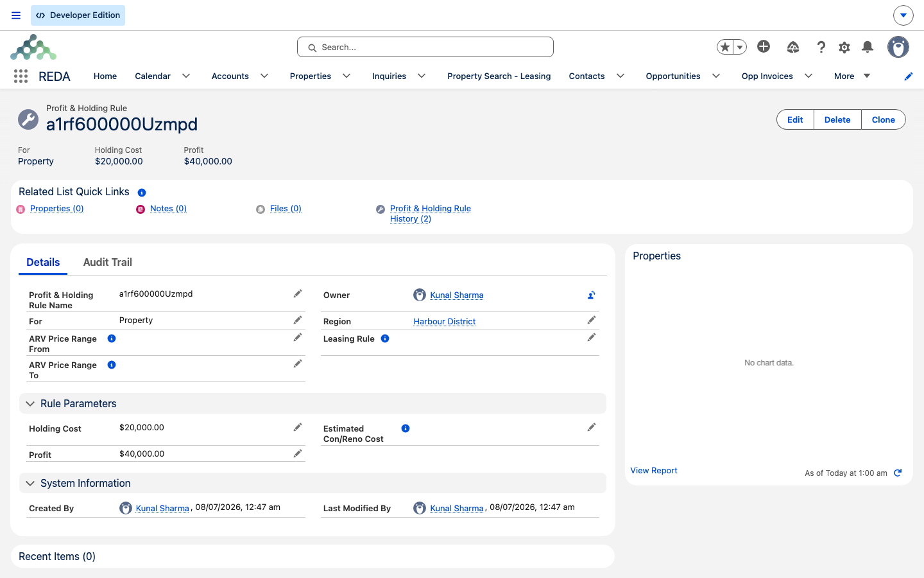Image resolution: width=924 pixels, height=578 pixels.
Task: Collapse the Rule Parameters section
Action: (30, 404)
